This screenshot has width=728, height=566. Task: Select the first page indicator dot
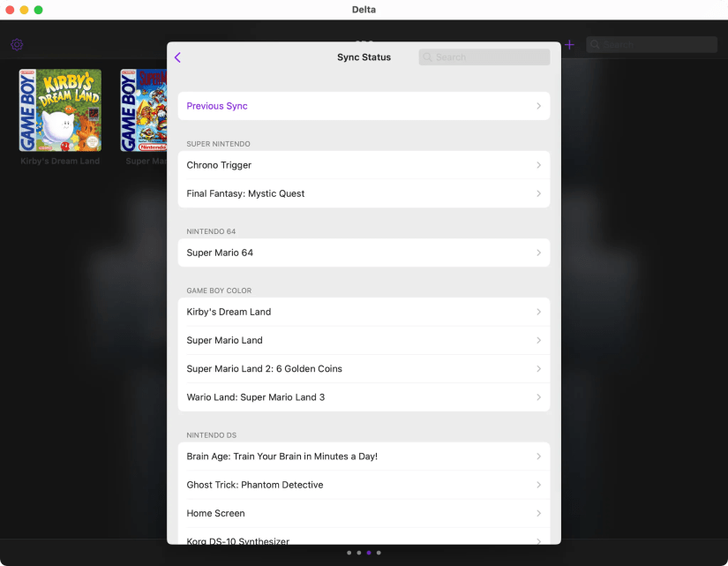coord(349,553)
